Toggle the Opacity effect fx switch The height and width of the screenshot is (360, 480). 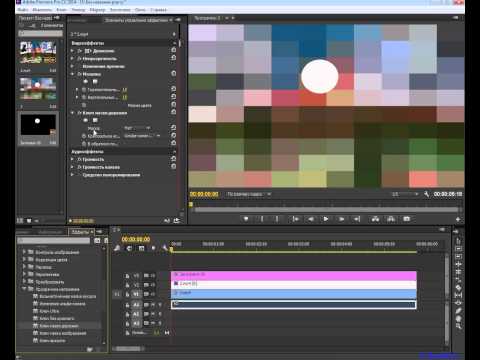click(x=79, y=59)
